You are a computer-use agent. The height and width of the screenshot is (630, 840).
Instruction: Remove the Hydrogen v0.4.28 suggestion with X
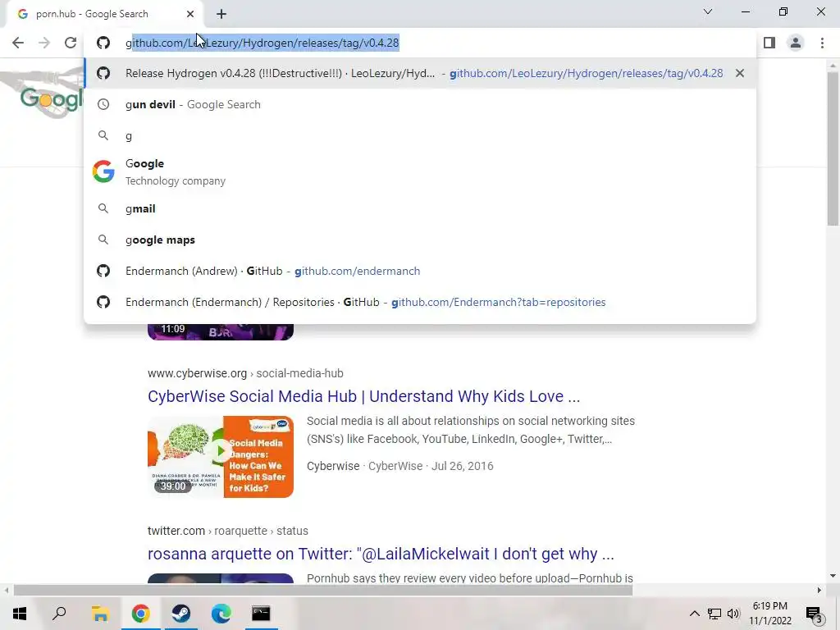740,73
